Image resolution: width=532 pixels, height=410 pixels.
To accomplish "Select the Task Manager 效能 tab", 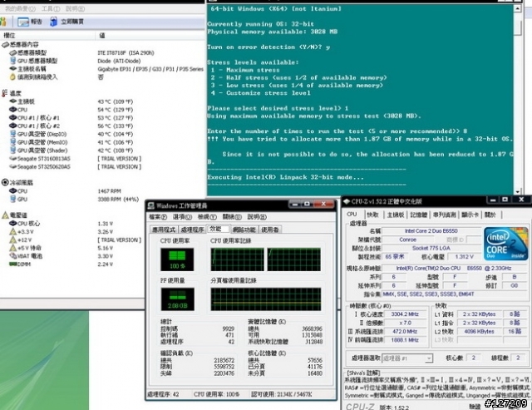I will pyautogui.click(x=218, y=229).
